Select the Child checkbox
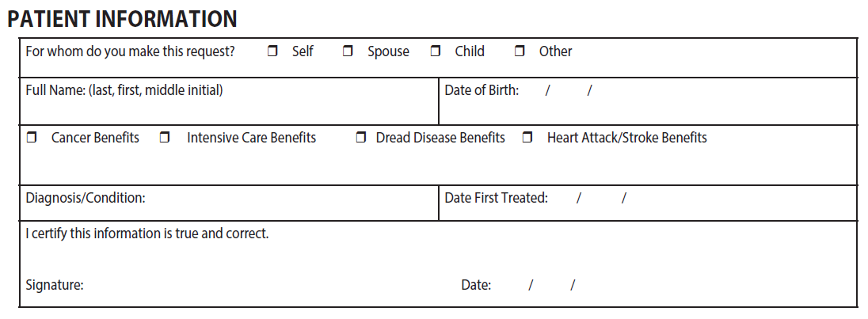The image size is (868, 319). click(436, 51)
